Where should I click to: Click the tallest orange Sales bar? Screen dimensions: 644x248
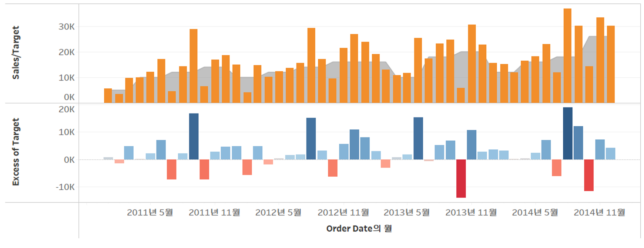(x=567, y=56)
